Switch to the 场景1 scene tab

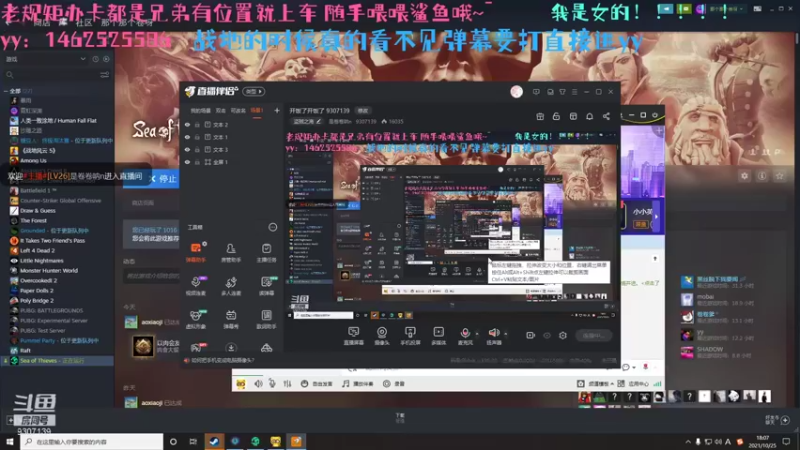pyautogui.click(x=257, y=110)
